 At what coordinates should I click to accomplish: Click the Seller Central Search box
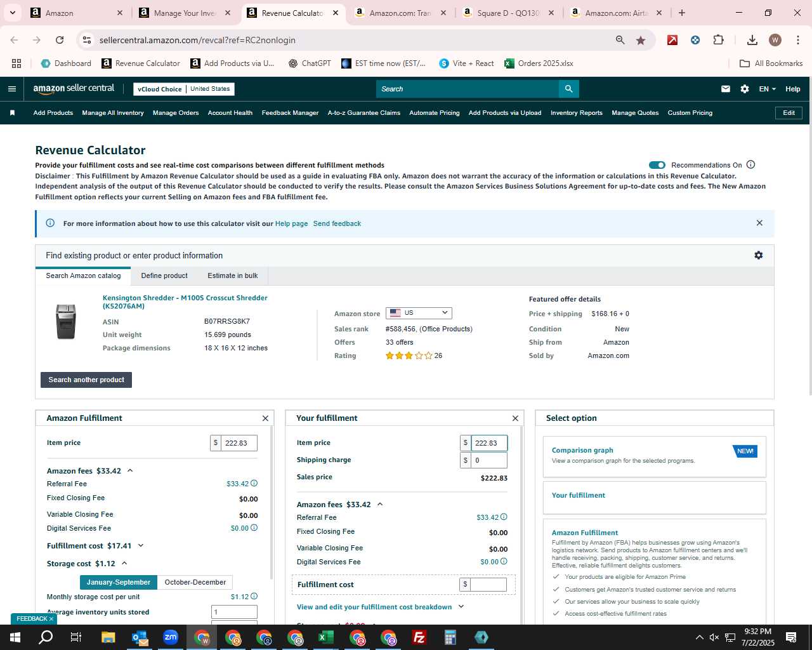pos(468,89)
